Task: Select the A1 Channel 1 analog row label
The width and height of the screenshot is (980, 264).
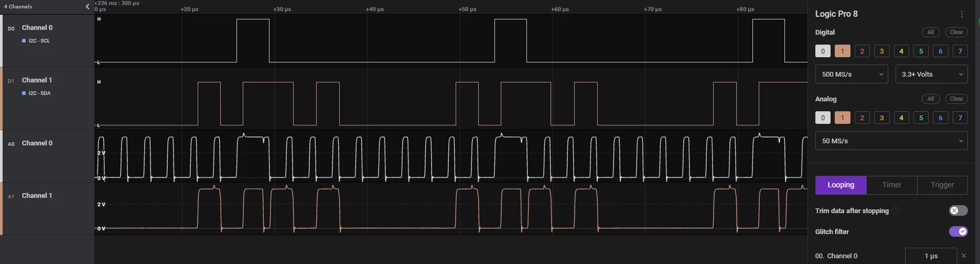Action: click(37, 195)
